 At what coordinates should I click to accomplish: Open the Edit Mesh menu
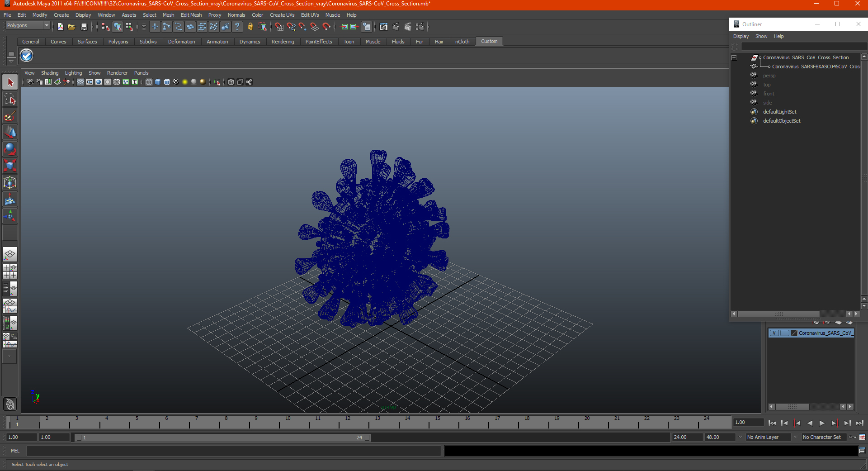point(191,15)
